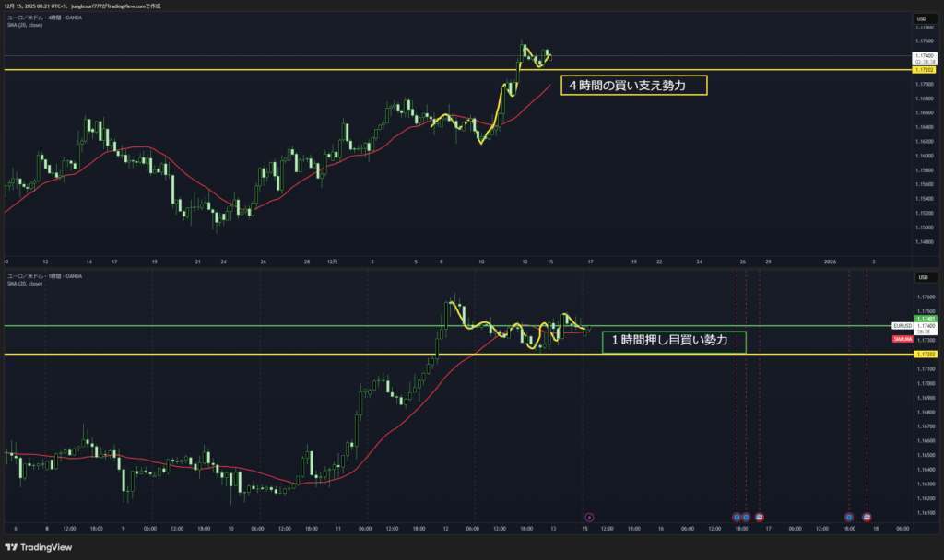Select SMA (20, close) legend in upper chart
Viewport: 944px width, 560px height.
(x=24, y=25)
